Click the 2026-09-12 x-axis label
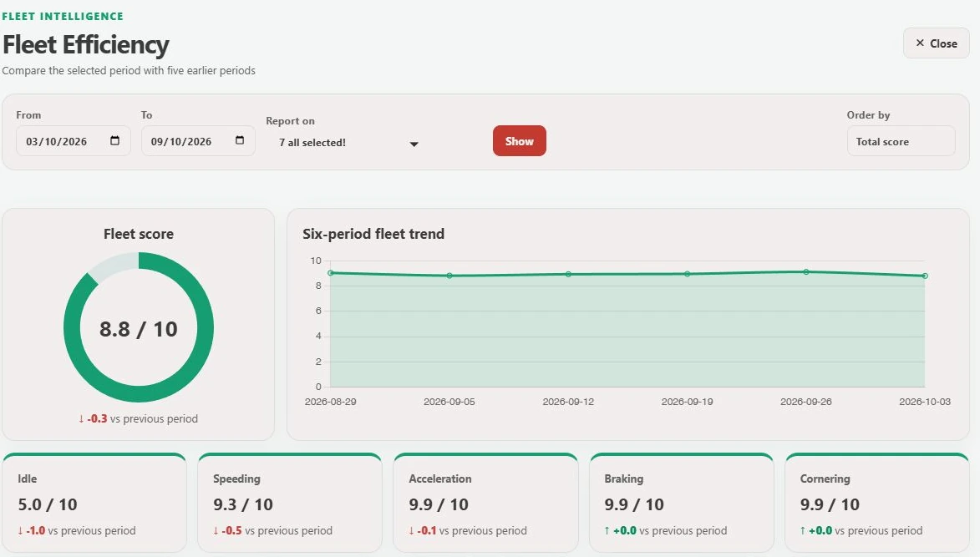 (x=568, y=402)
